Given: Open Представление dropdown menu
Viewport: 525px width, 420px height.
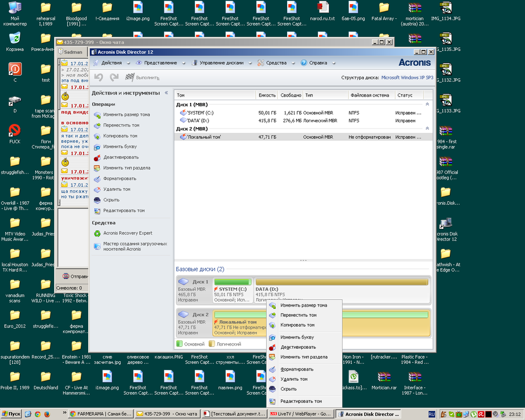Looking at the screenshot, I should tap(161, 63).
